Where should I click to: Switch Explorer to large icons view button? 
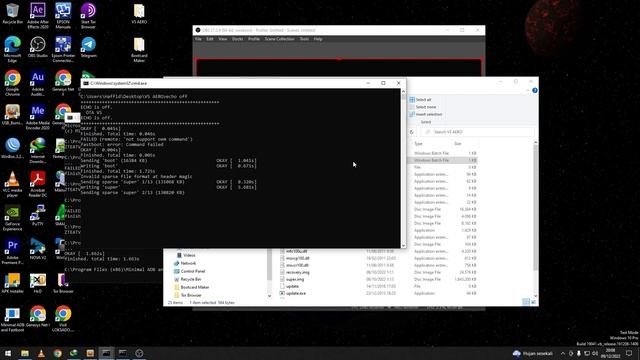533,302
